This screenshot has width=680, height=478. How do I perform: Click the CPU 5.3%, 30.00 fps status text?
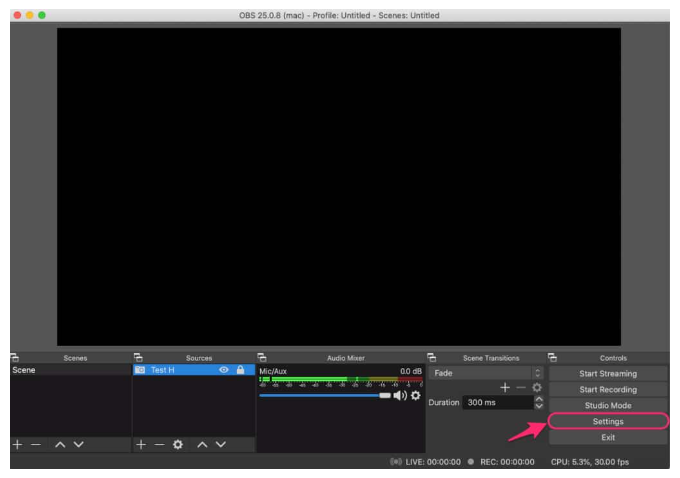[x=590, y=462]
